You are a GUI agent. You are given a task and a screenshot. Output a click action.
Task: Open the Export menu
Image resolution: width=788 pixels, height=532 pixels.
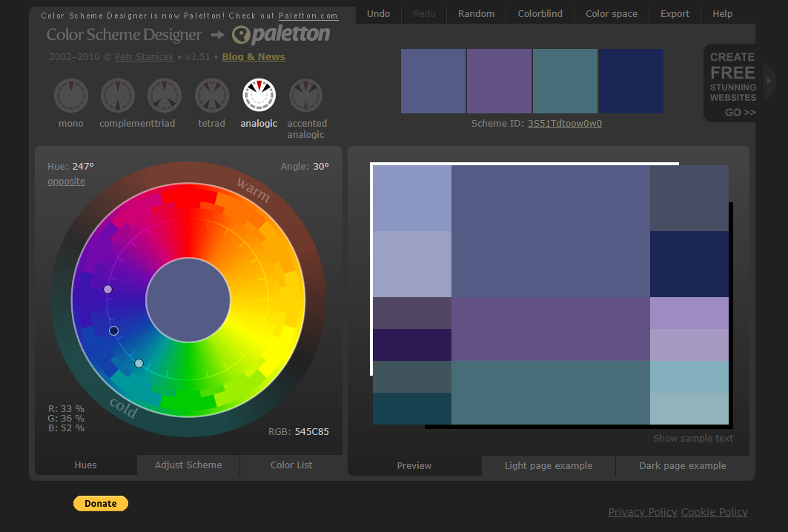675,14
